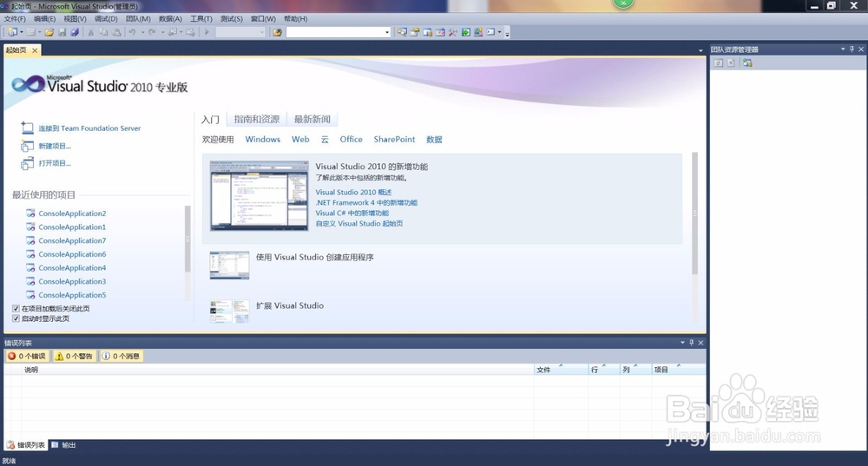The width and height of the screenshot is (868, 466).
Task: Expand the New Project dropdown arrow
Action: 22,32
